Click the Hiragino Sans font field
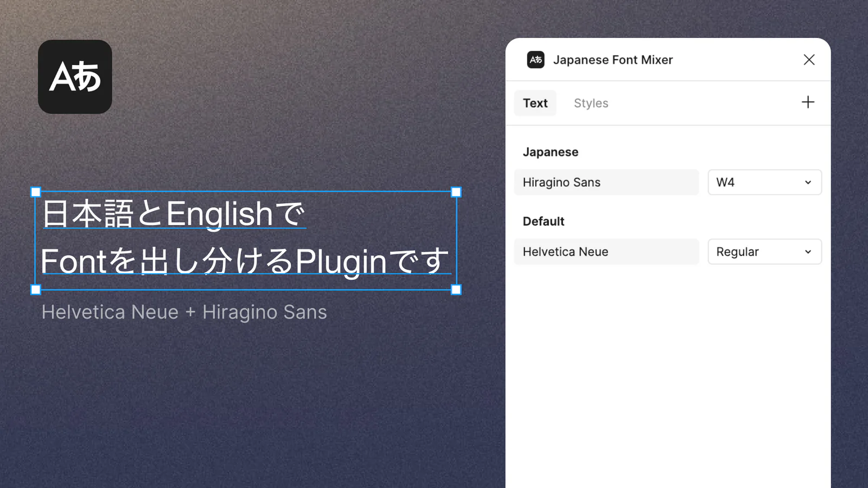The height and width of the screenshot is (488, 868). point(607,182)
